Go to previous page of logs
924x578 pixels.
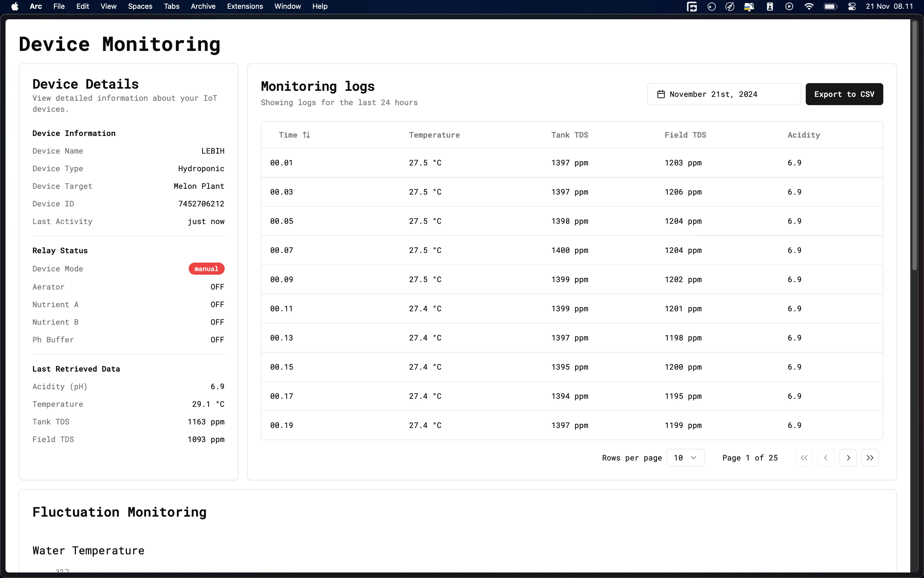[826, 458]
